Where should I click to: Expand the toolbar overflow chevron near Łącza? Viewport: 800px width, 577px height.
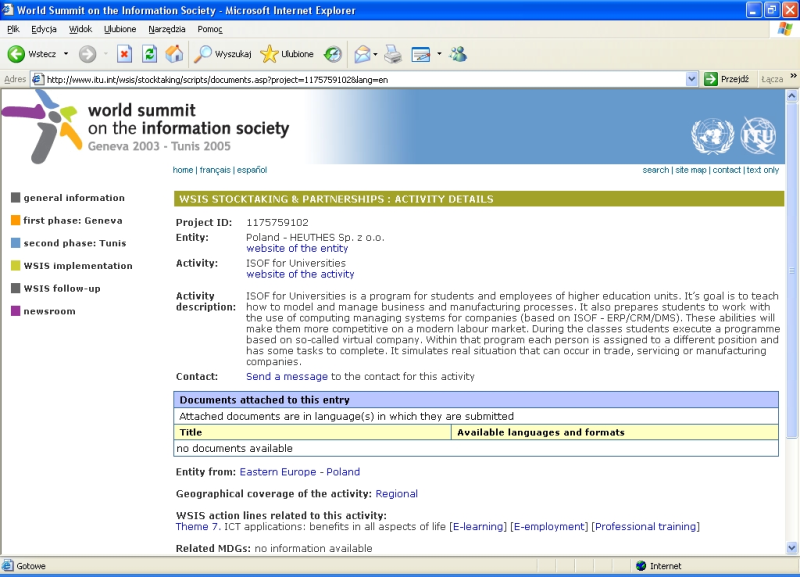click(793, 76)
